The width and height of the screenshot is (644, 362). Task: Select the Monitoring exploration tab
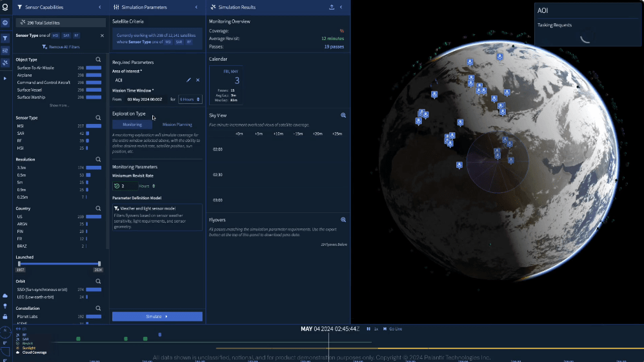pos(132,125)
